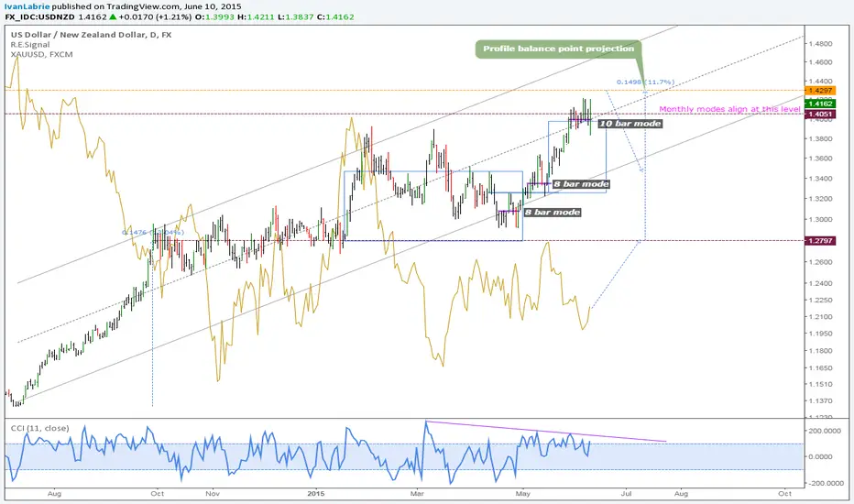Click the Monthly modes align at this level text
This screenshot has width=854, height=504.
[729, 109]
